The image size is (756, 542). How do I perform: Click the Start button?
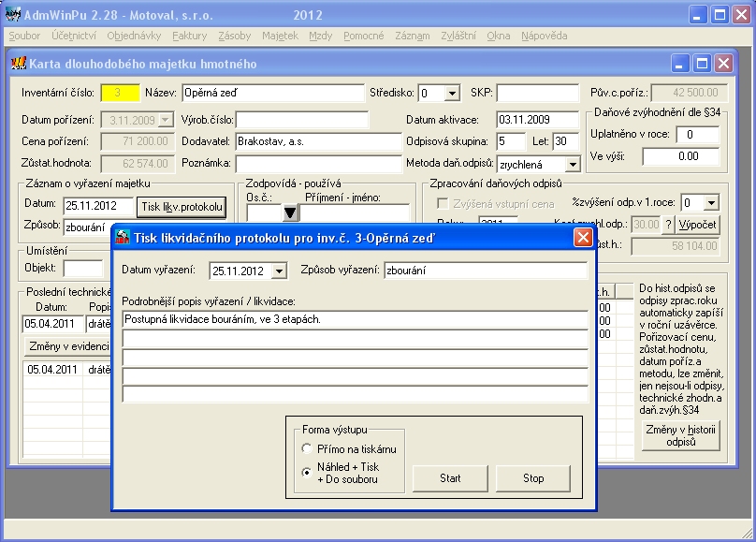(450, 478)
